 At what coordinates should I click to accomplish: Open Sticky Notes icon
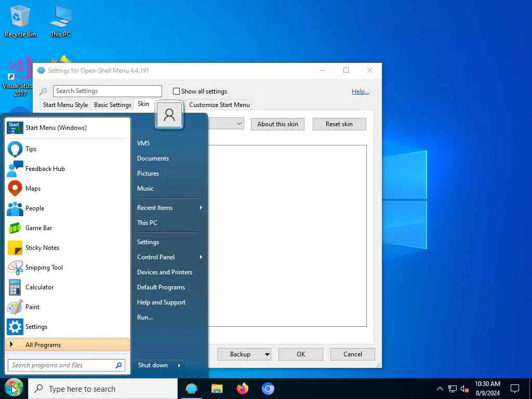15,248
